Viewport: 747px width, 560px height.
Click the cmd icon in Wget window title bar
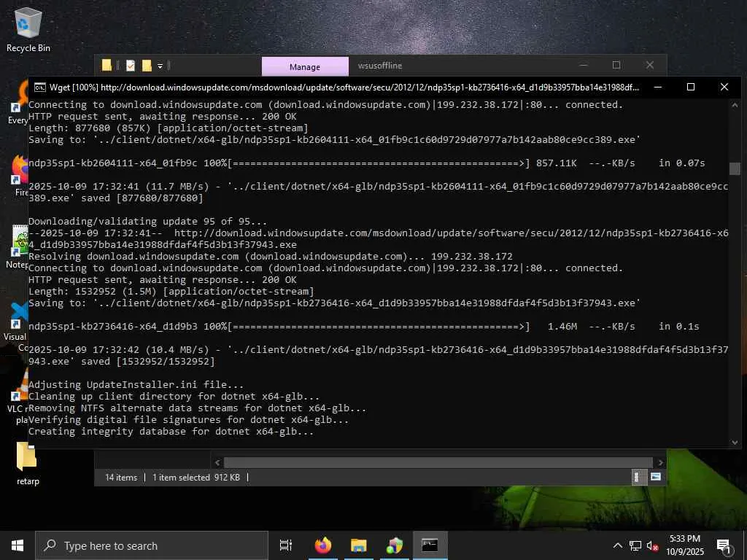[x=40, y=87]
